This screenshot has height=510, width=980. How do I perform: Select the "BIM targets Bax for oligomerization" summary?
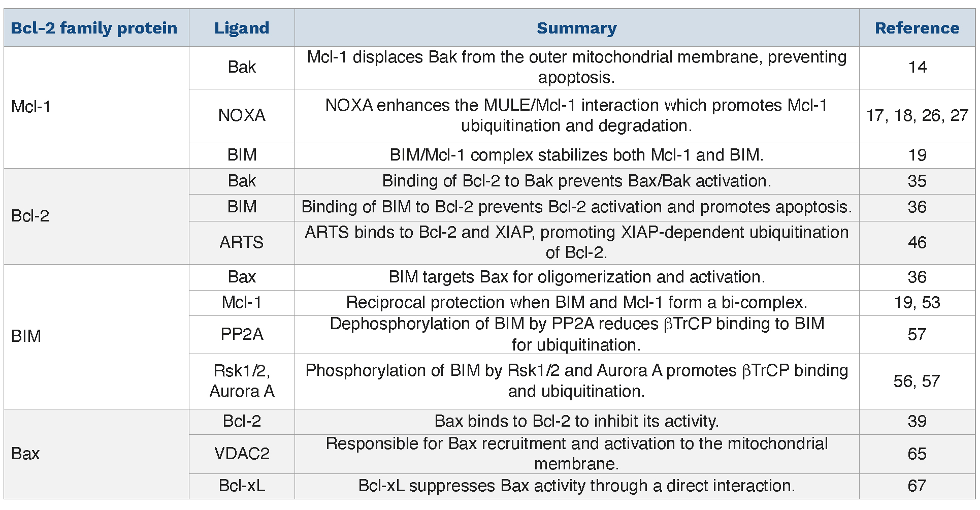coord(576,277)
